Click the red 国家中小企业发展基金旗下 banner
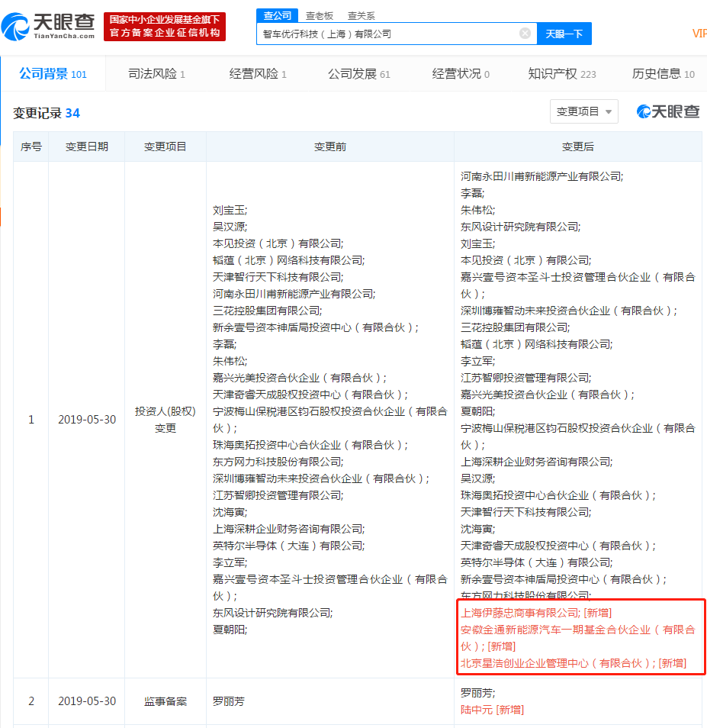 tap(165, 27)
